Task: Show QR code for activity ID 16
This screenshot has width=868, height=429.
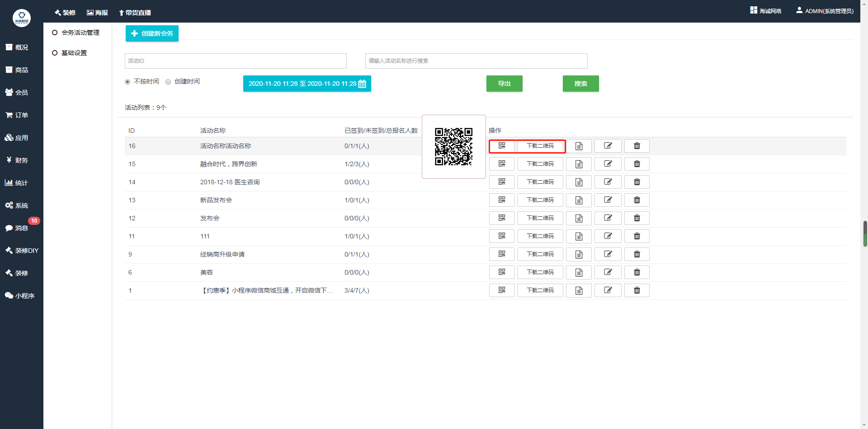Action: click(501, 146)
